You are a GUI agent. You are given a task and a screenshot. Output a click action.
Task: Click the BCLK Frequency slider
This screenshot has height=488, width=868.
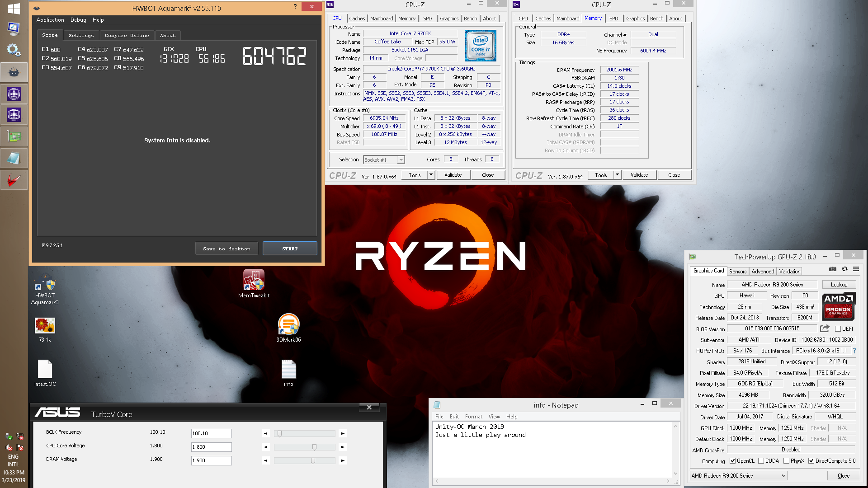(x=304, y=433)
